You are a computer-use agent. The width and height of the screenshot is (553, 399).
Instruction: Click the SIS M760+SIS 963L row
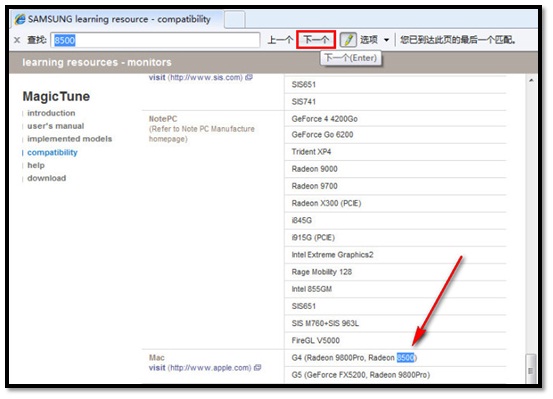pos(395,324)
